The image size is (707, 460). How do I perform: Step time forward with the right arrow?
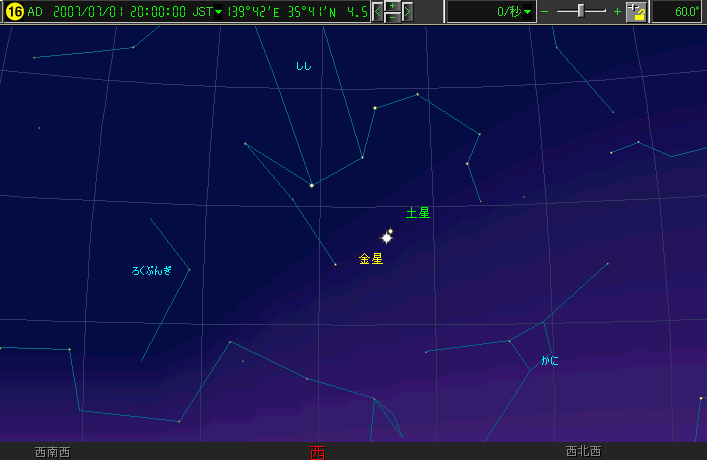[407, 12]
